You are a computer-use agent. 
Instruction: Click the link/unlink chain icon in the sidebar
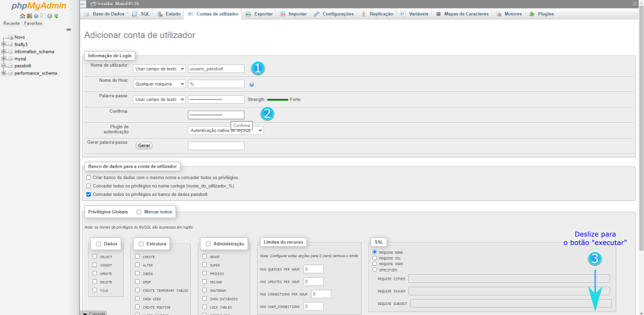(x=68, y=30)
